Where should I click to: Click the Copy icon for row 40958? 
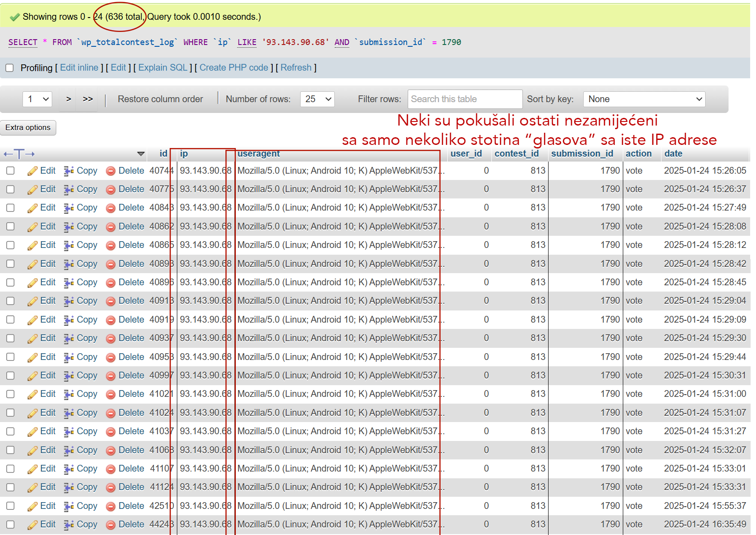[69, 357]
